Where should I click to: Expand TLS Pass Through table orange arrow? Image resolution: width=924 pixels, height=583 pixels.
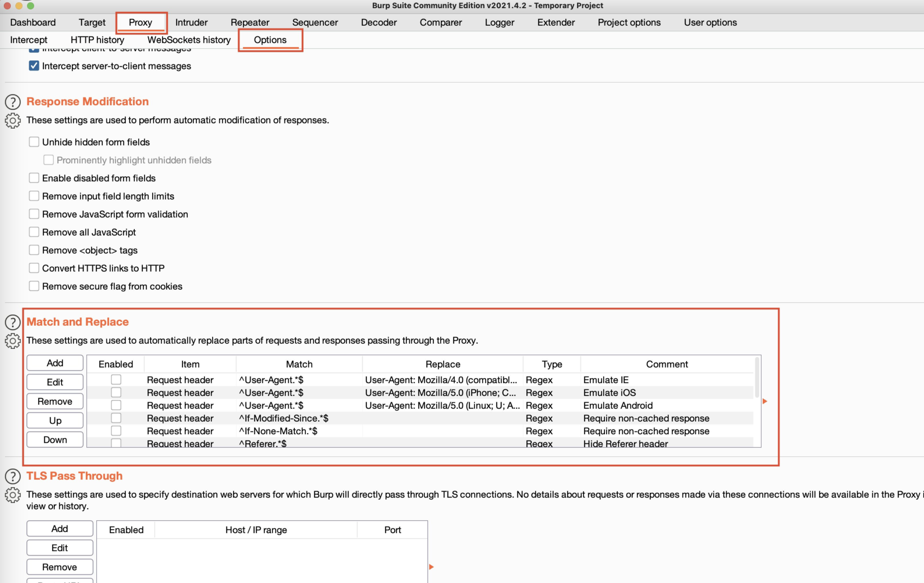(x=431, y=567)
